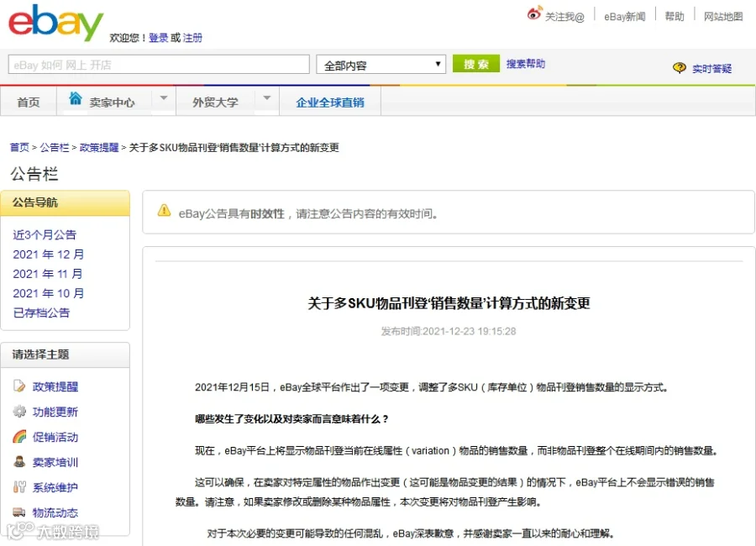Open the 2021 年 11 月 announcements link
This screenshot has width=756, height=546.
point(48,274)
